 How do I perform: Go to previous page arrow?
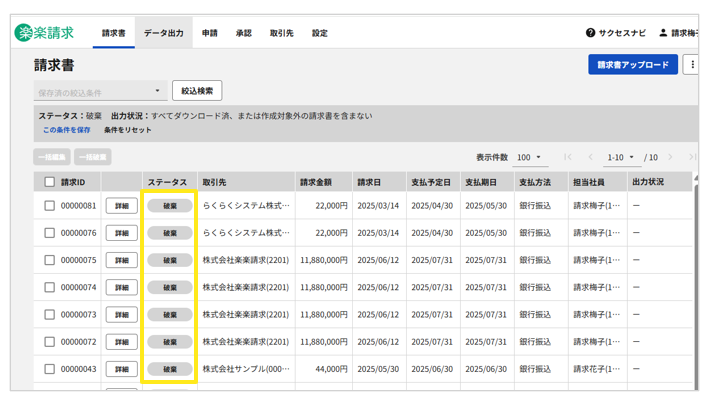click(590, 157)
